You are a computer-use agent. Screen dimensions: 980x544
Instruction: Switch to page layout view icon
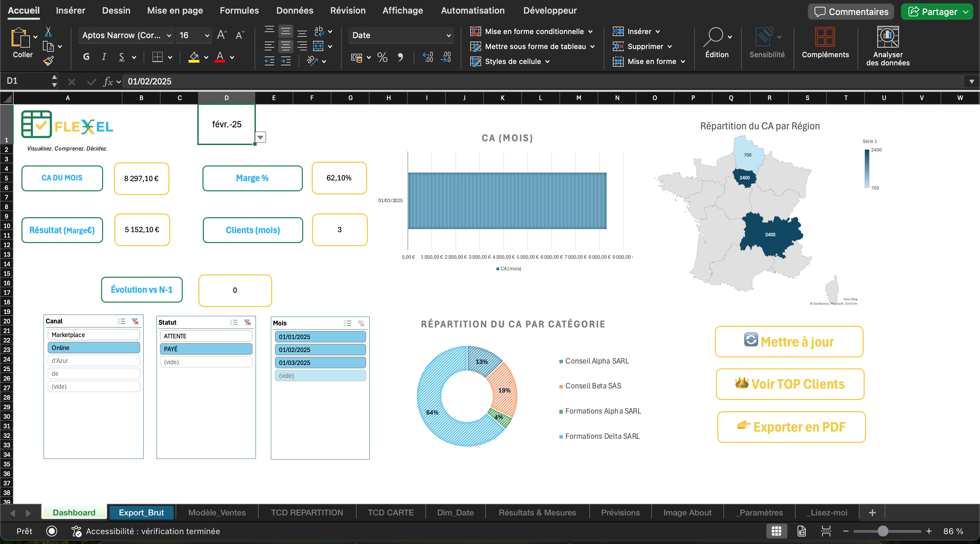pyautogui.click(x=802, y=531)
